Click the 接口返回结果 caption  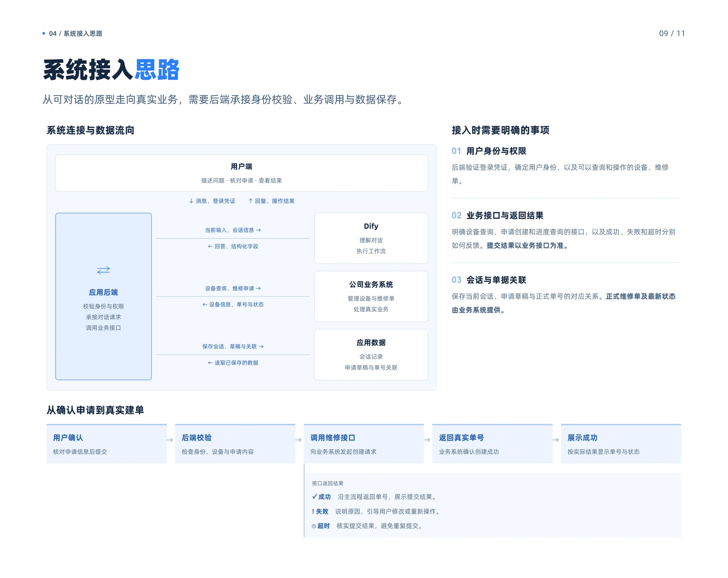pos(328,483)
